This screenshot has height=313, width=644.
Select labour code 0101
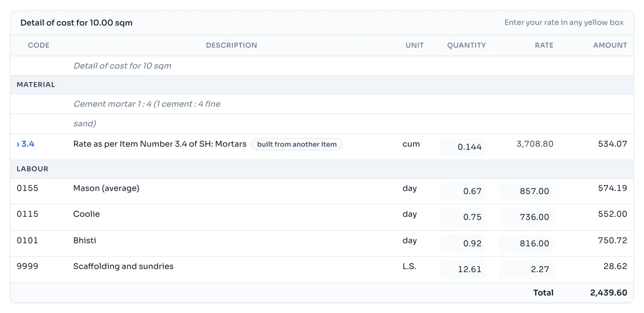click(x=27, y=241)
